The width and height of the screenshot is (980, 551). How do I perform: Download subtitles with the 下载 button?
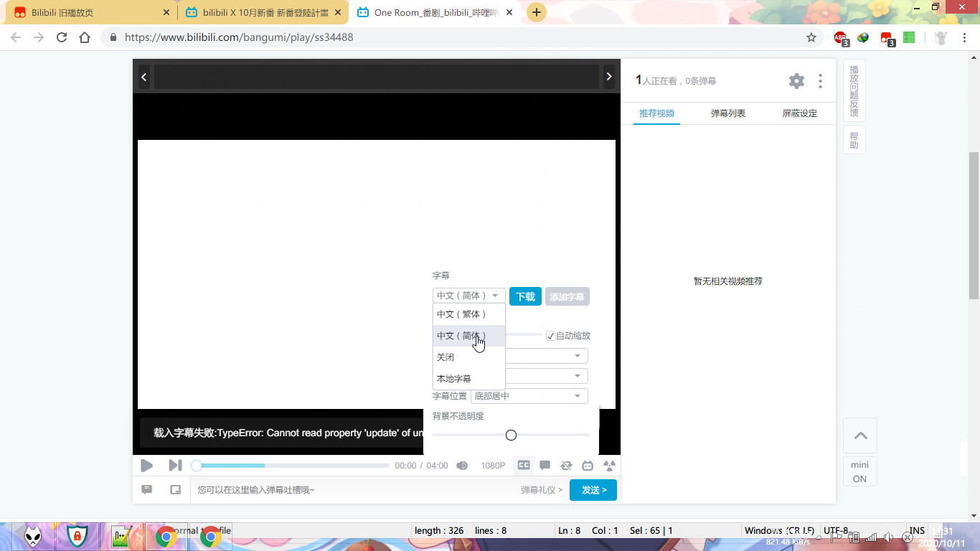click(525, 296)
